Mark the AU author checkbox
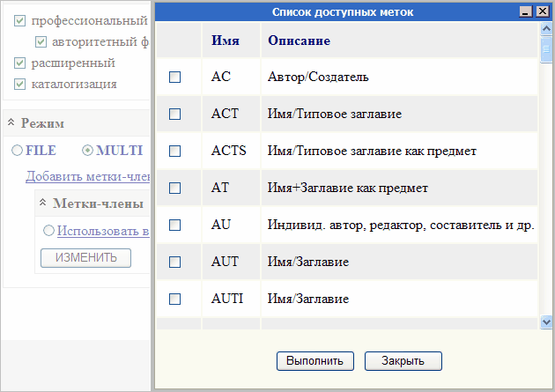 click(x=174, y=225)
